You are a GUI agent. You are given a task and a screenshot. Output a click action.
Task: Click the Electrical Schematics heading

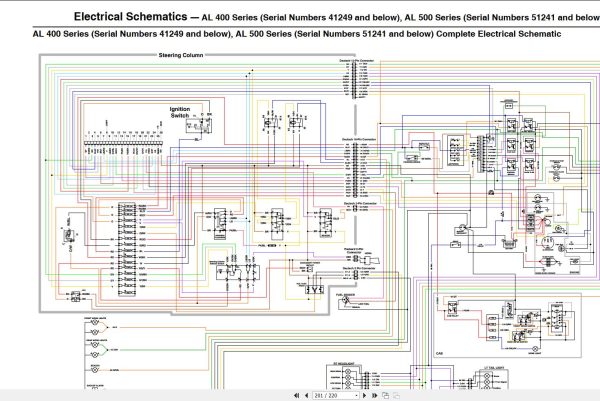[x=130, y=17]
